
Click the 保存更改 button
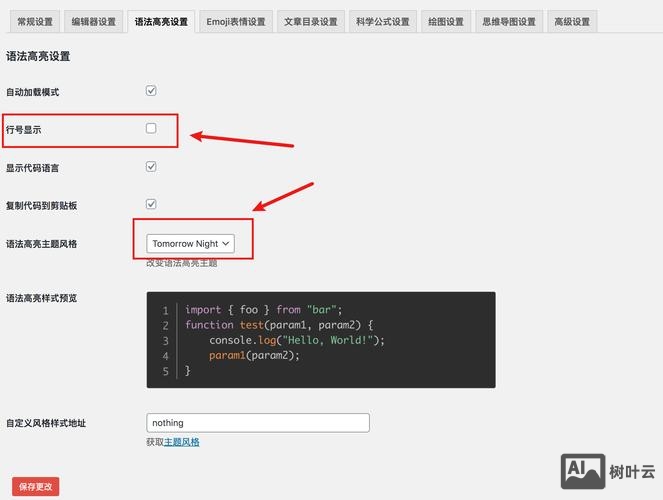pos(36,486)
